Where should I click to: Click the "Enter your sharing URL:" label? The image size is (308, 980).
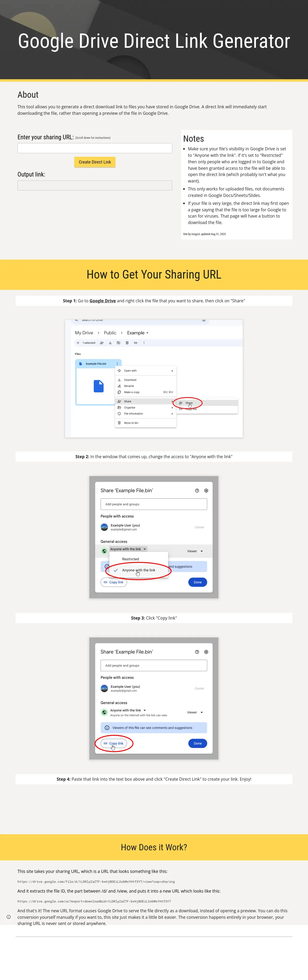tap(46, 137)
